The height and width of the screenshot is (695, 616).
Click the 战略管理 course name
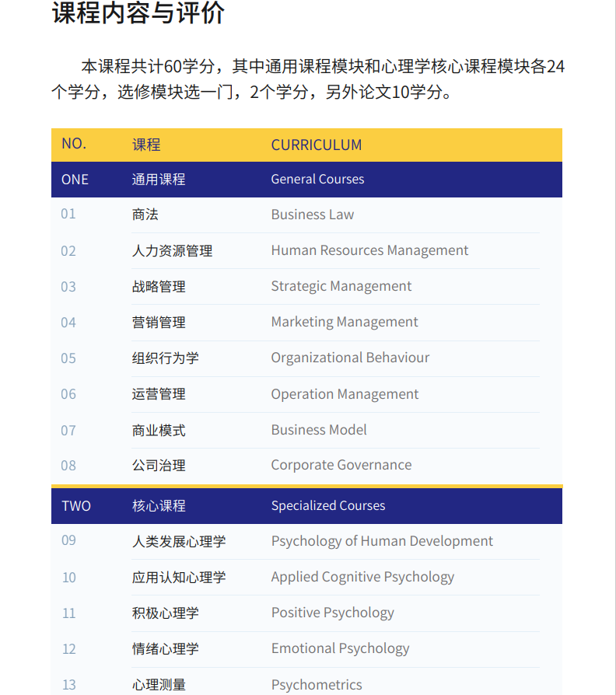pyautogui.click(x=159, y=287)
